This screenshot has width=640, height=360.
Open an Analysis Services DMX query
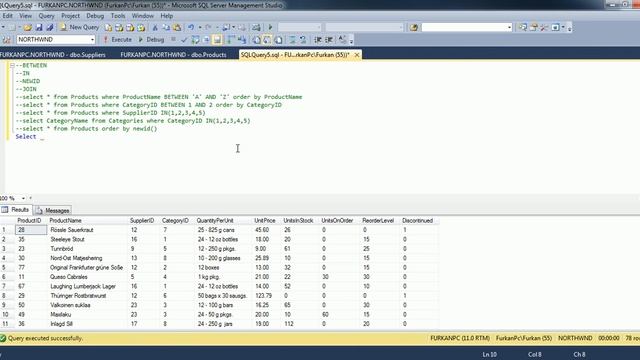pyautogui.click(x=130, y=27)
